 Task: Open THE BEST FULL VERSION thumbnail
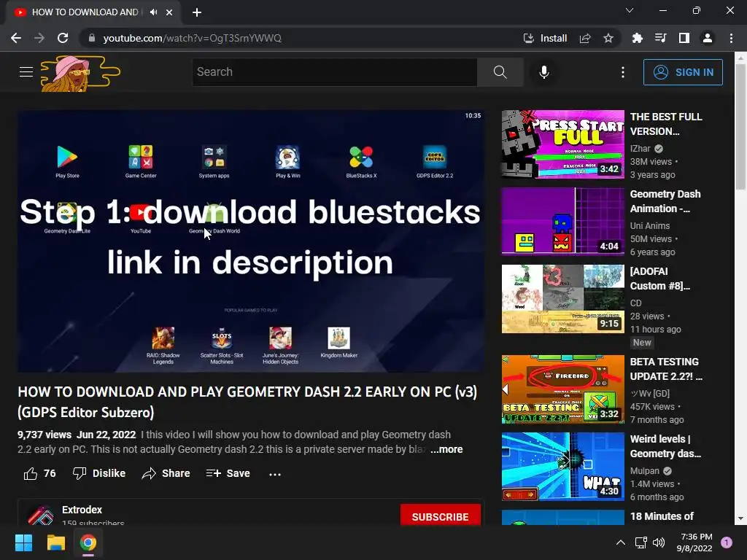tap(562, 144)
